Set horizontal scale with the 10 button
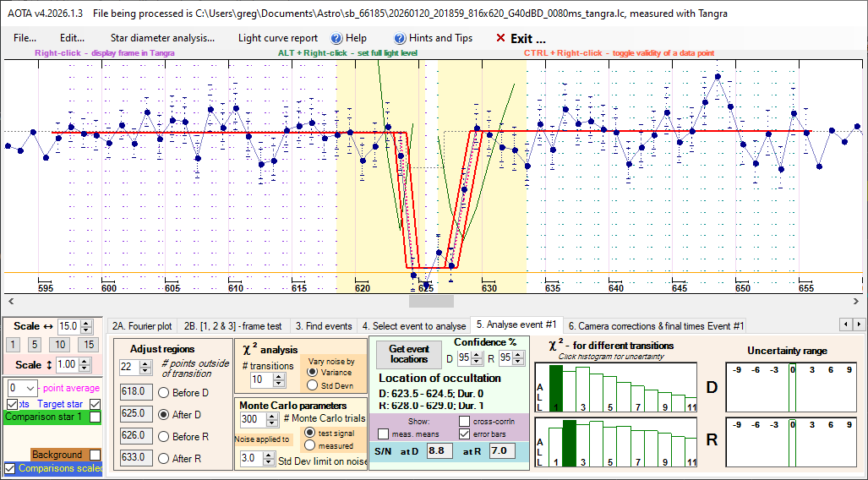868x480 pixels. 59,344
